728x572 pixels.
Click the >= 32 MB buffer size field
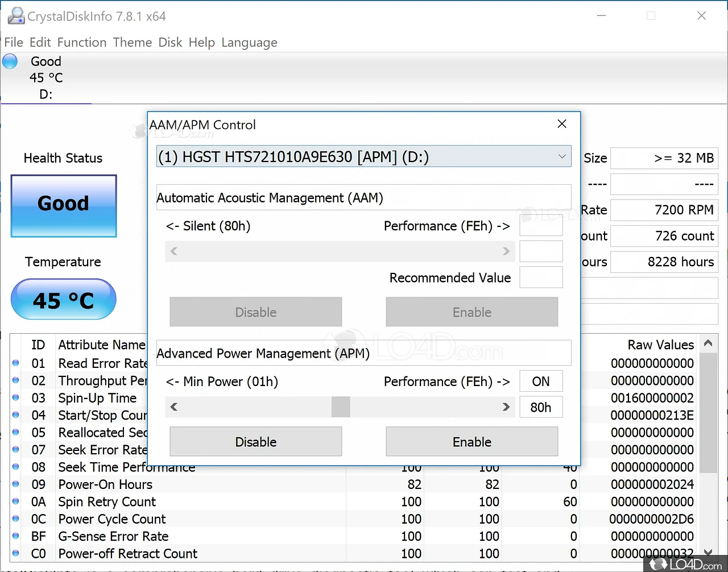coord(664,158)
